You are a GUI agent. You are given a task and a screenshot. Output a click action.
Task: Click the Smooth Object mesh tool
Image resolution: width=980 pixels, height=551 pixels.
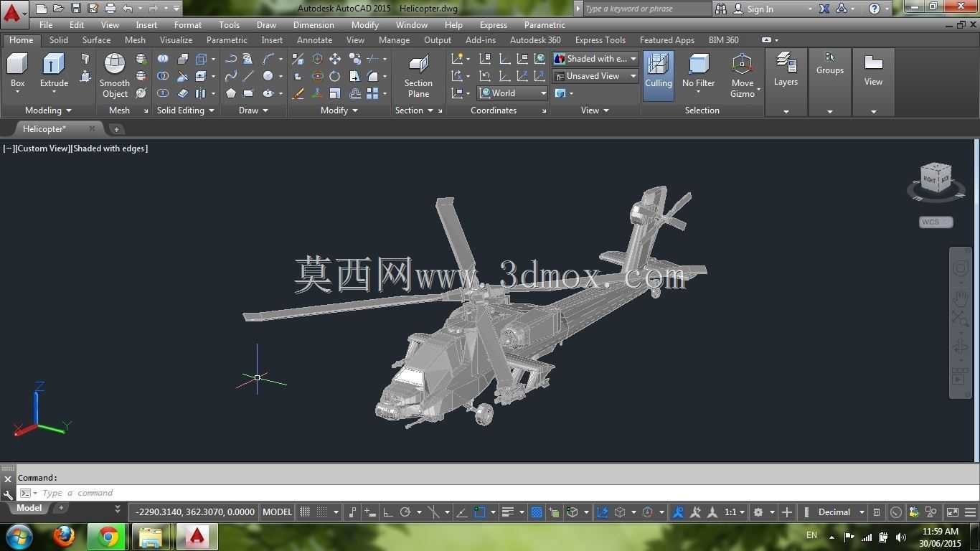[x=115, y=75]
